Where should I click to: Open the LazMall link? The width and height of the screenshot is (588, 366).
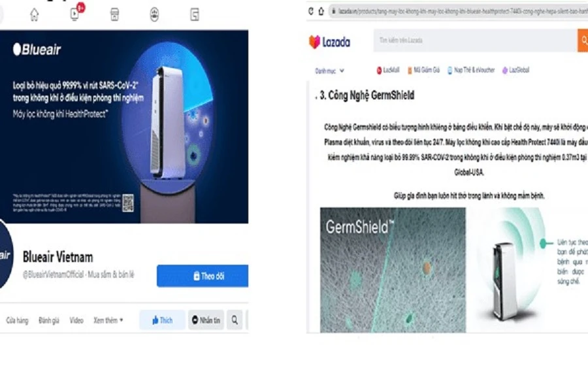click(x=388, y=70)
